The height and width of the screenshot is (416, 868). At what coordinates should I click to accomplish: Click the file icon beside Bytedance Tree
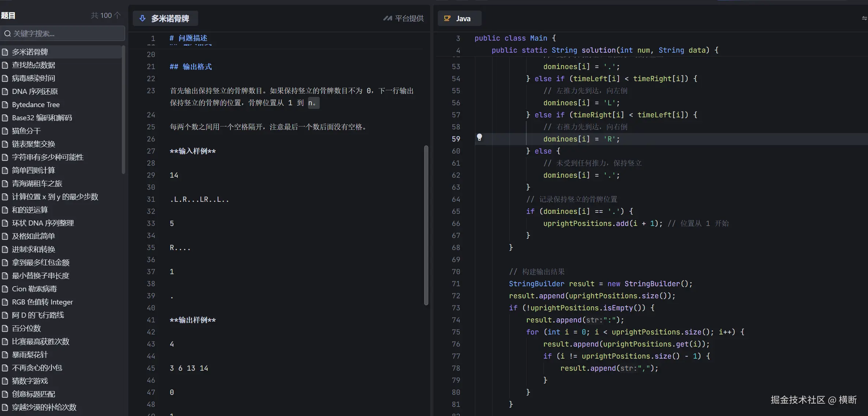5,105
